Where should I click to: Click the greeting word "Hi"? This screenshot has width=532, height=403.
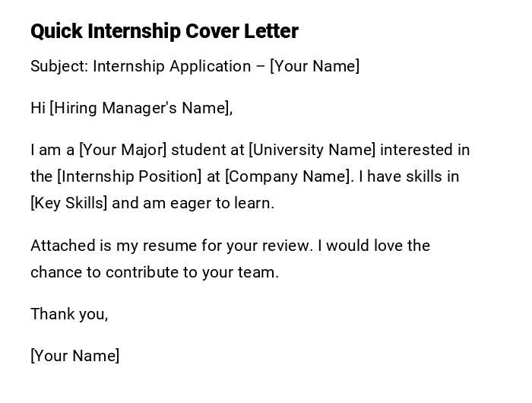38,108
